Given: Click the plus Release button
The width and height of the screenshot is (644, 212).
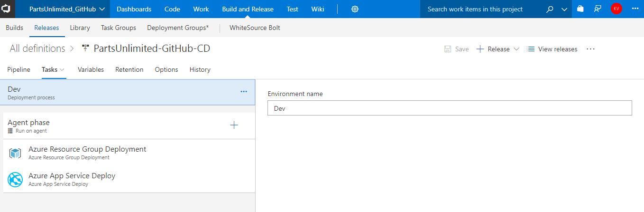Looking at the screenshot, I should coord(493,49).
